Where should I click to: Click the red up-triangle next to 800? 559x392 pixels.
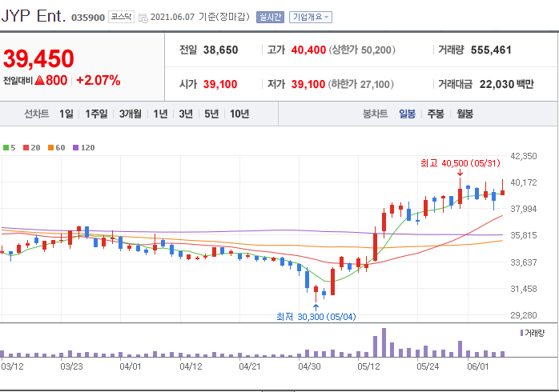click(x=40, y=81)
